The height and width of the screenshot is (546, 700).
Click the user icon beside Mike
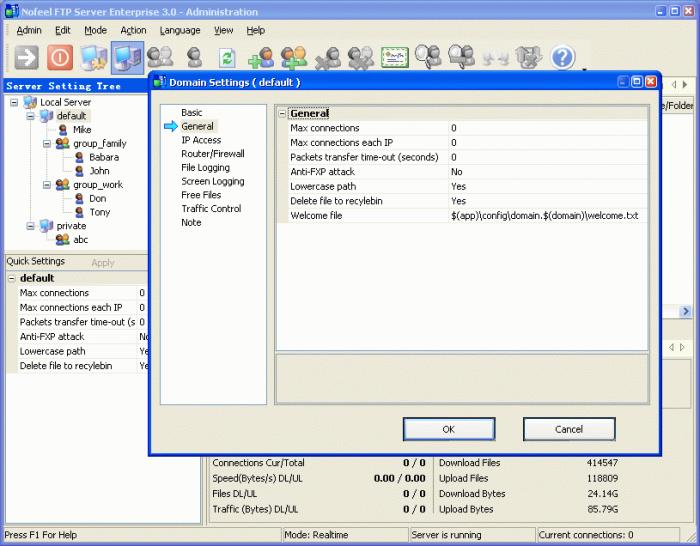tap(63, 130)
